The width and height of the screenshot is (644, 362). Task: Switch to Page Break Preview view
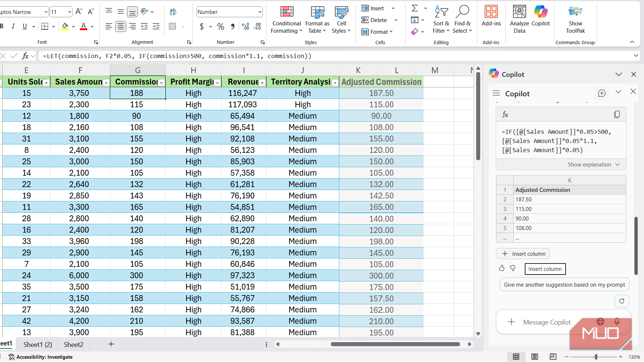(553, 356)
